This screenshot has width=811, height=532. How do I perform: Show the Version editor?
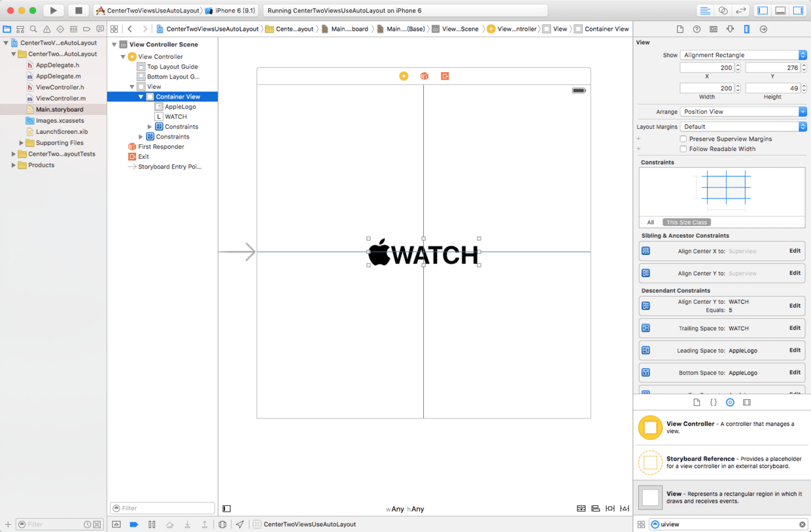coord(740,10)
